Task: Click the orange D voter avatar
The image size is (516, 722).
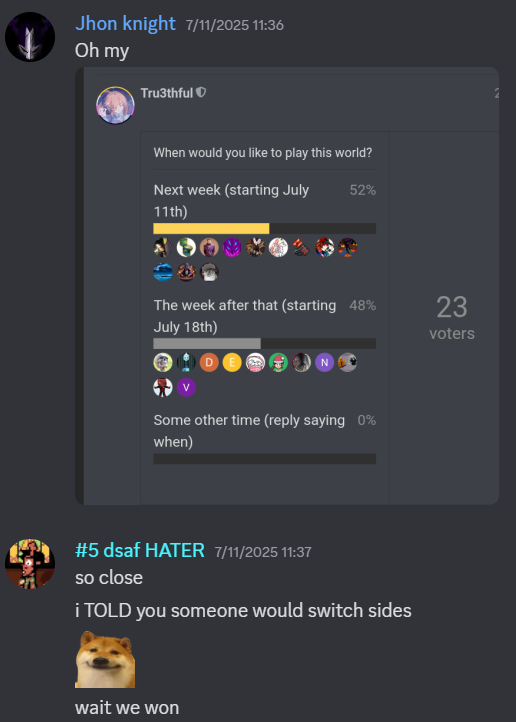Action: click(x=209, y=362)
